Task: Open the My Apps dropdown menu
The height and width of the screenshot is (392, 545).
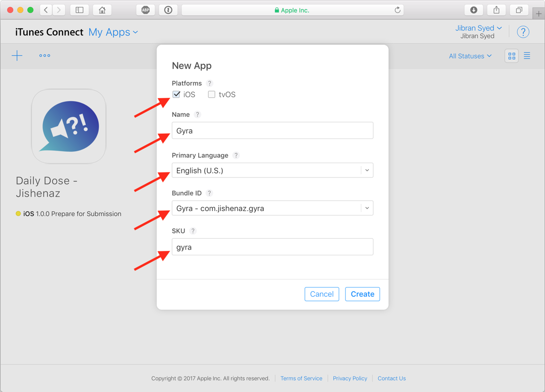Action: click(x=113, y=32)
